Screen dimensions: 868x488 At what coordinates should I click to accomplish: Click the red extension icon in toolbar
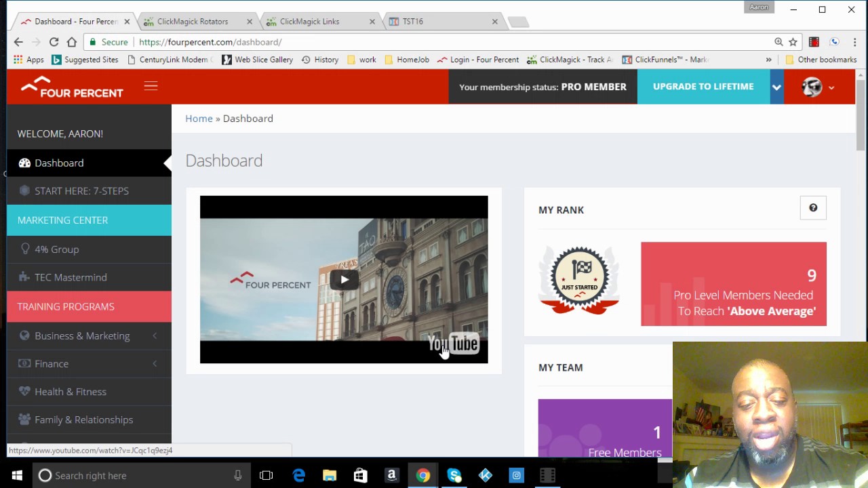tap(814, 42)
